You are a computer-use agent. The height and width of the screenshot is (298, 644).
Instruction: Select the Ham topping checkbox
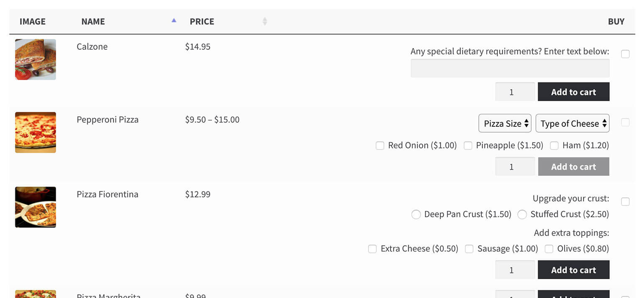tap(554, 146)
